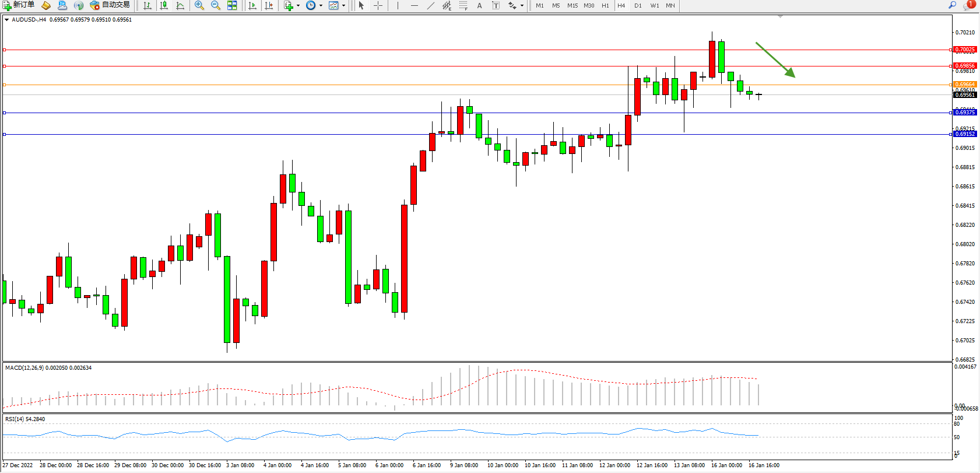
Task: Toggle the chart shift option
Action: 269,5
